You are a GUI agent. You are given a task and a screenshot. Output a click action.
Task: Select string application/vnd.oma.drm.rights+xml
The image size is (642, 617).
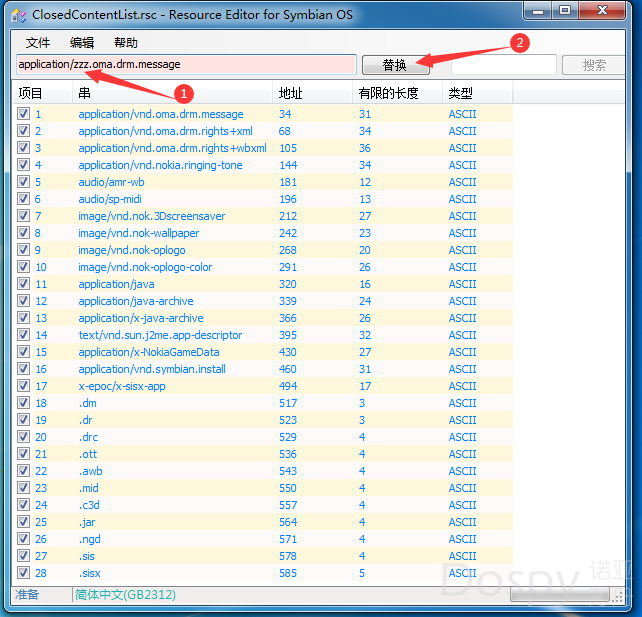click(x=165, y=131)
